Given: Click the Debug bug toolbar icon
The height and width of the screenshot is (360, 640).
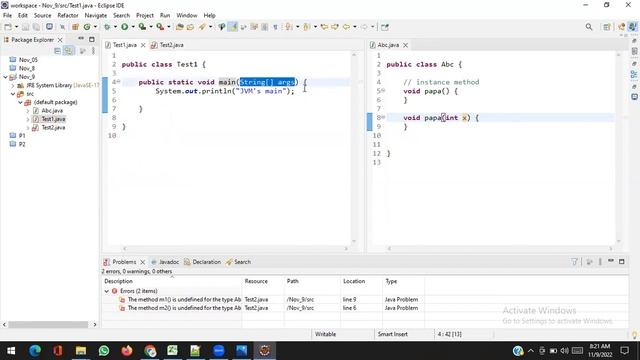Looking at the screenshot, I should point(107,27).
